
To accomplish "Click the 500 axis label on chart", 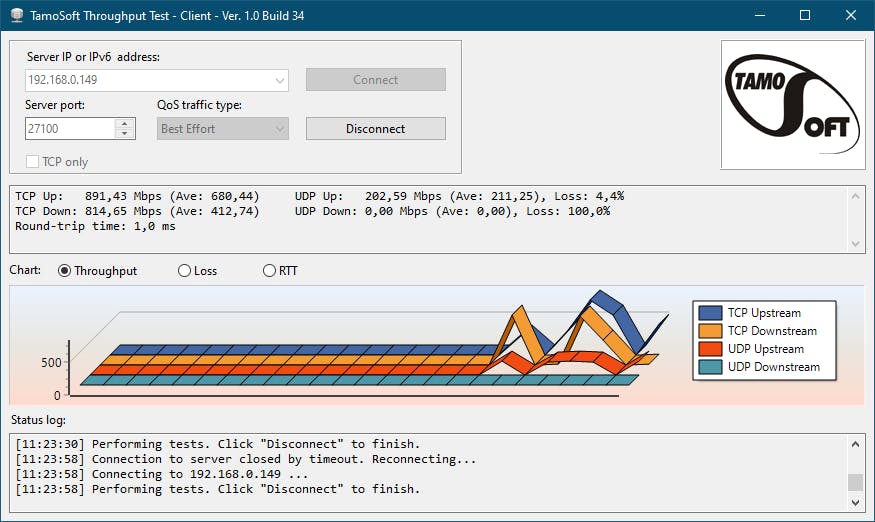I will point(51,362).
